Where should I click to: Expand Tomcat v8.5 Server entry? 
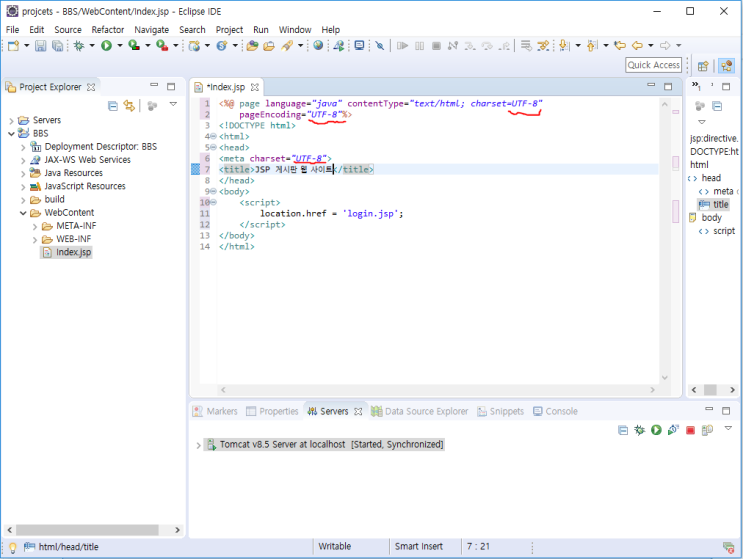pos(199,445)
